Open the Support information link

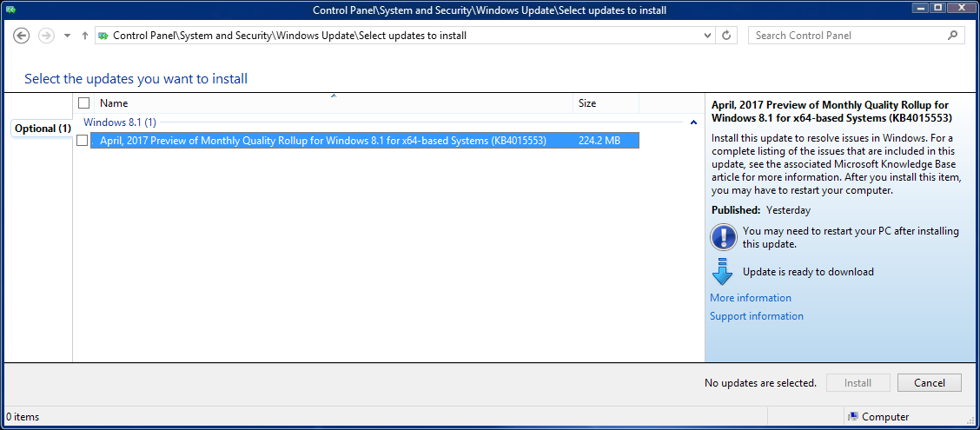(x=757, y=316)
